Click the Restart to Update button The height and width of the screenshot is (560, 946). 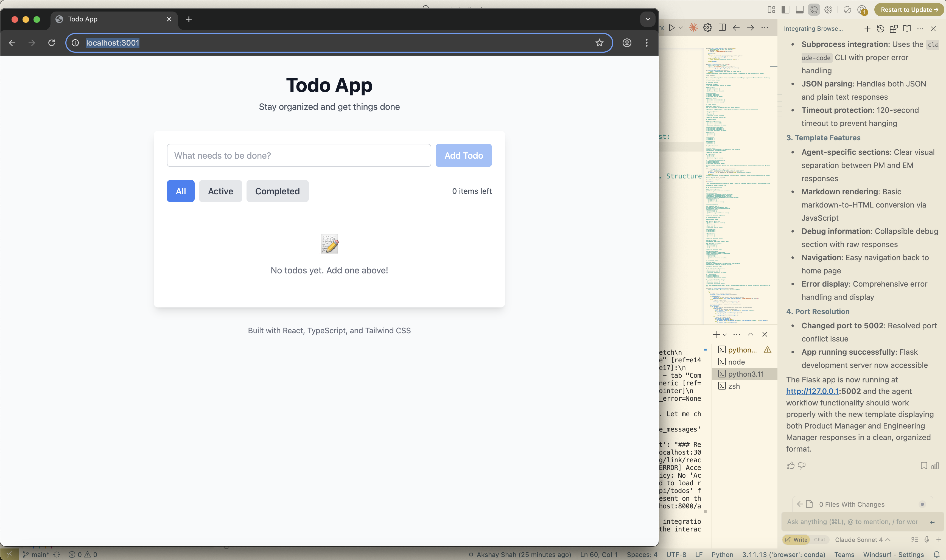point(909,10)
